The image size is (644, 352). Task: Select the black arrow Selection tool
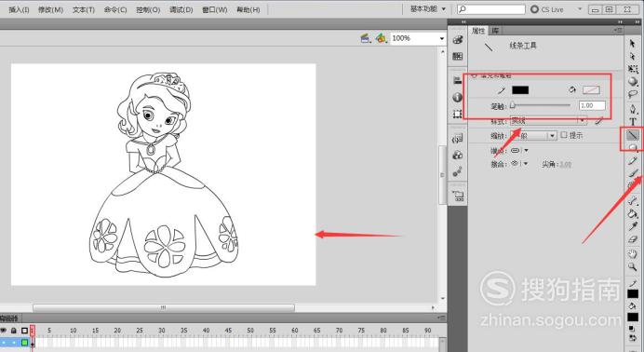(x=633, y=43)
